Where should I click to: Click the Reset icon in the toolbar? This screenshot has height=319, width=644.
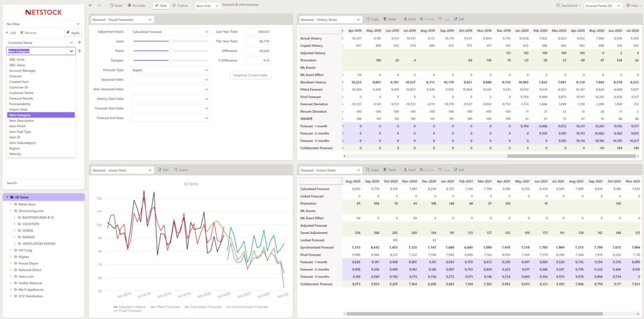[112, 5]
